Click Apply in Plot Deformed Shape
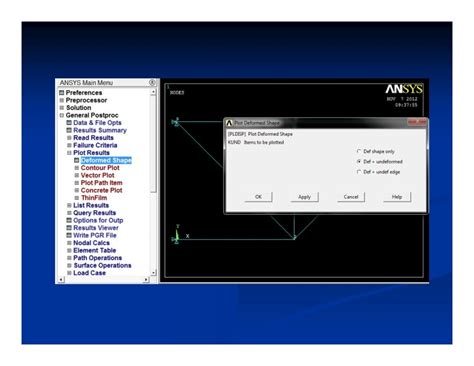Image resolution: width=474 pixels, height=366 pixels. (x=304, y=197)
